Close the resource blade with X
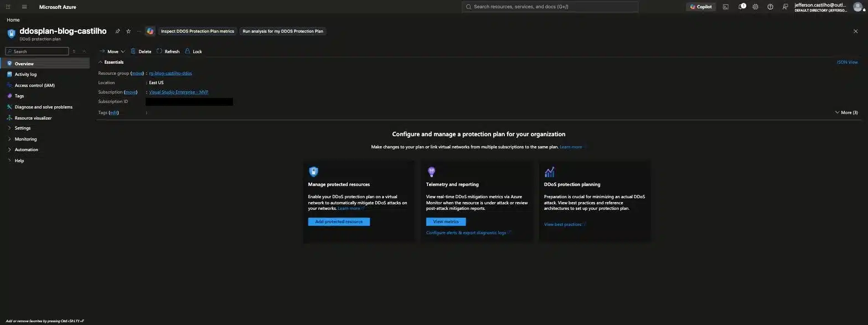Screen dimensions: 868x325 coord(856,31)
